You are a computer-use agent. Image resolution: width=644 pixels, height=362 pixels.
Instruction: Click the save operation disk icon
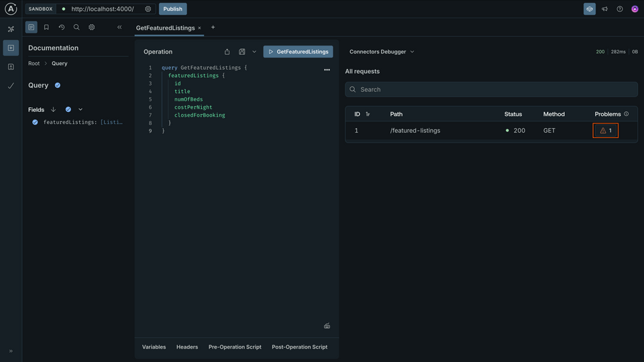[x=242, y=52]
